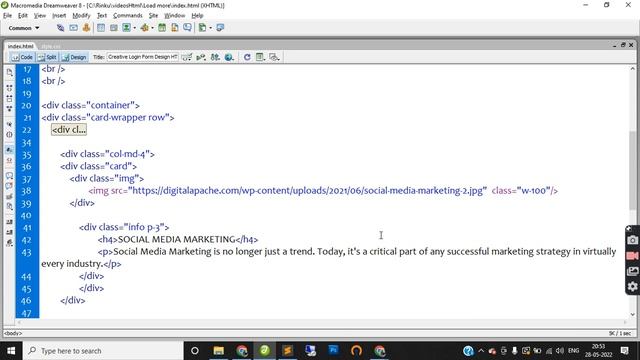Open the Window menu
The height and width of the screenshot is (360, 640).
[x=174, y=15]
